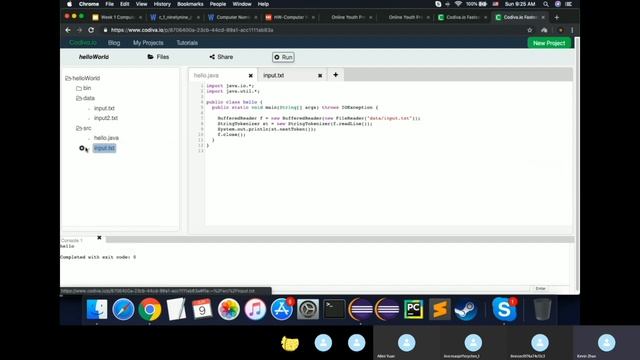Image resolution: width=640 pixels, height=360 pixels.
Task: Open hello.java in the file tree
Action: 106,138
